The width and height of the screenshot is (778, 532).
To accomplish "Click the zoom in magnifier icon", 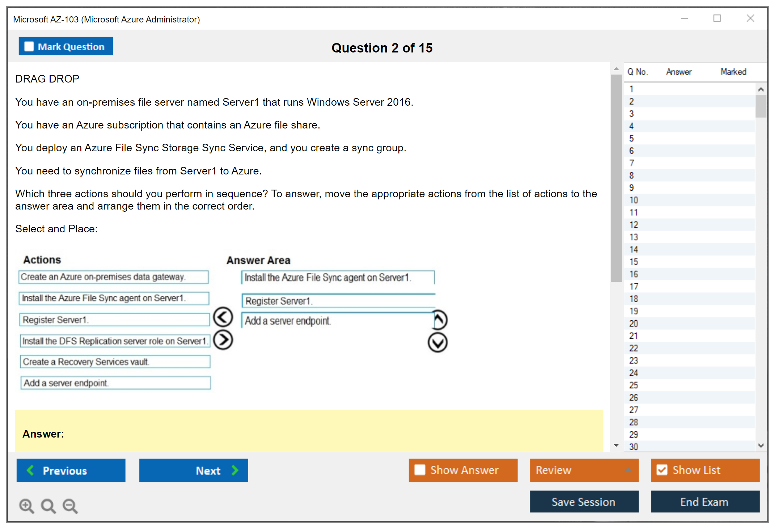I will 26,506.
